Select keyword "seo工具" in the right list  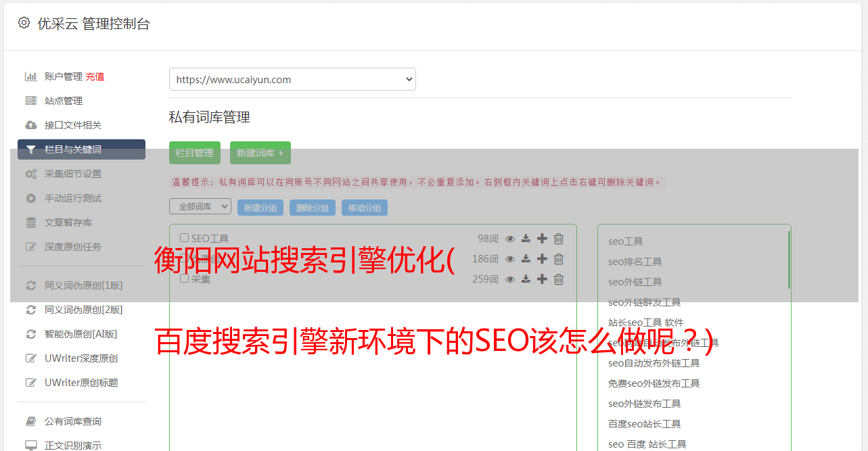626,241
